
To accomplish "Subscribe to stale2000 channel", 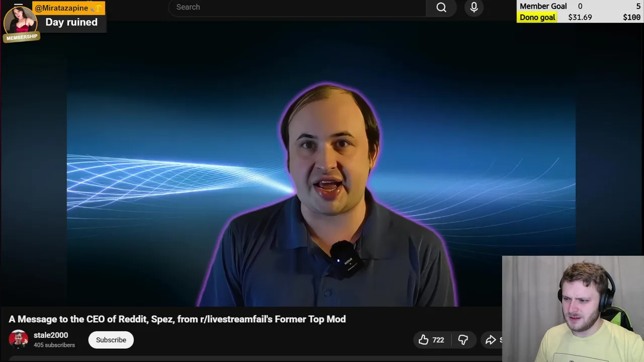I will [x=111, y=340].
